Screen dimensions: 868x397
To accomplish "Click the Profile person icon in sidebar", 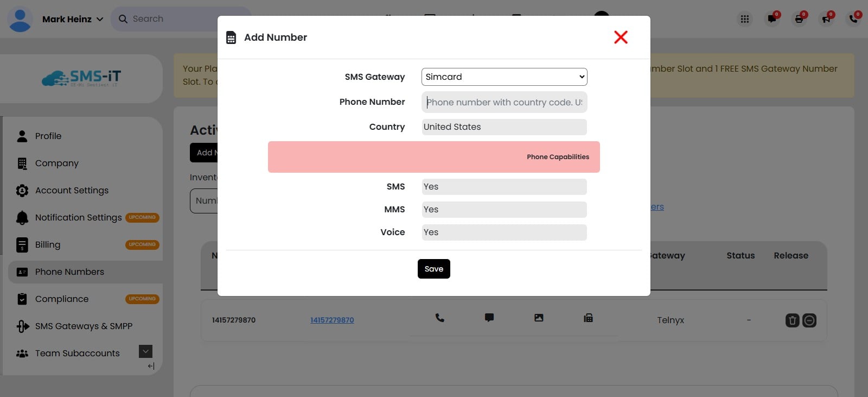I will (22, 136).
